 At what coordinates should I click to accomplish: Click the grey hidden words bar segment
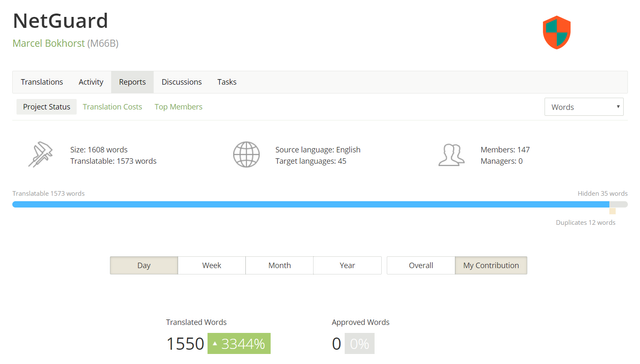click(x=619, y=204)
